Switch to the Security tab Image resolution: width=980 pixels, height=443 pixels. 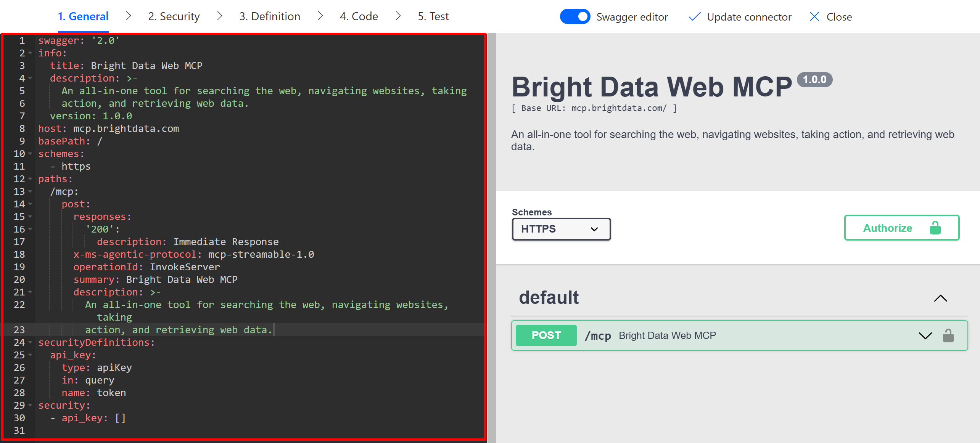(x=174, y=16)
